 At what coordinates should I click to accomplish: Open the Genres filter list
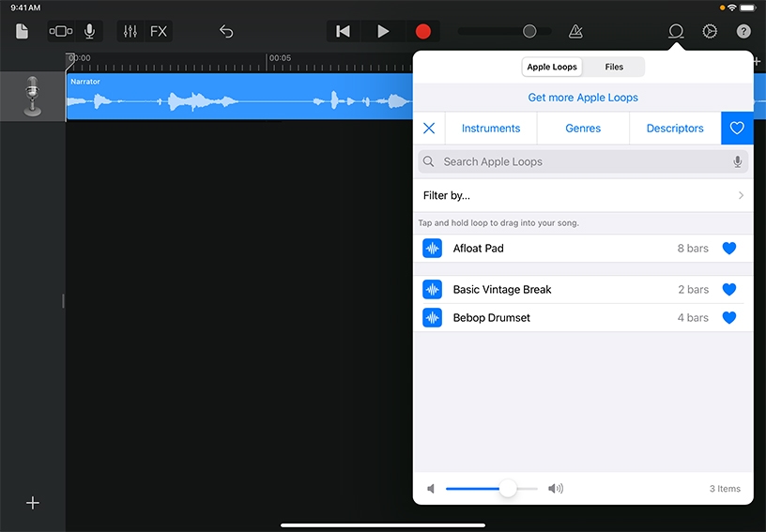[x=583, y=129]
